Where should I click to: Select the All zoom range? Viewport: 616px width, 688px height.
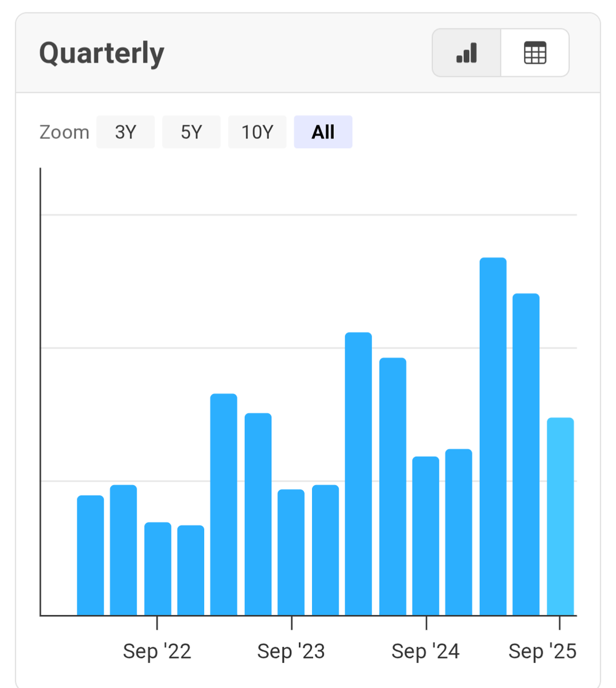[323, 132]
